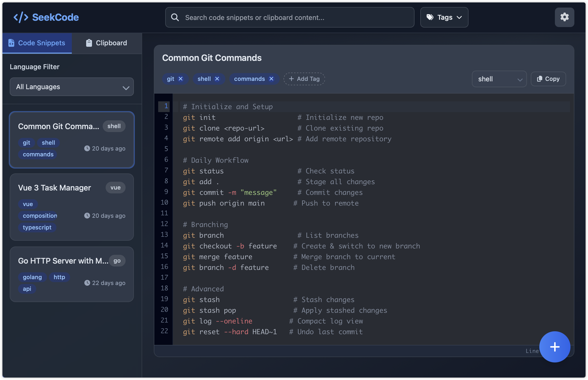This screenshot has width=588, height=380.
Task: Open the Go HTTP Server snippet card
Action: pos(72,274)
